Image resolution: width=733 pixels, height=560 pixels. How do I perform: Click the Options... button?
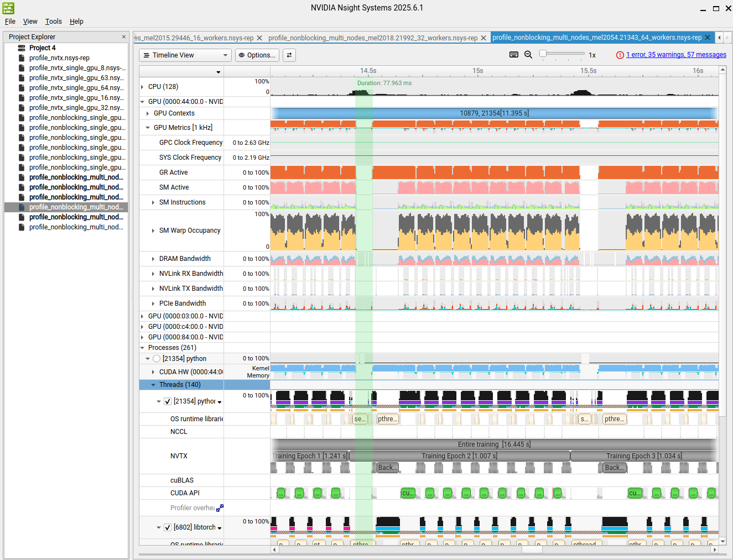point(257,55)
